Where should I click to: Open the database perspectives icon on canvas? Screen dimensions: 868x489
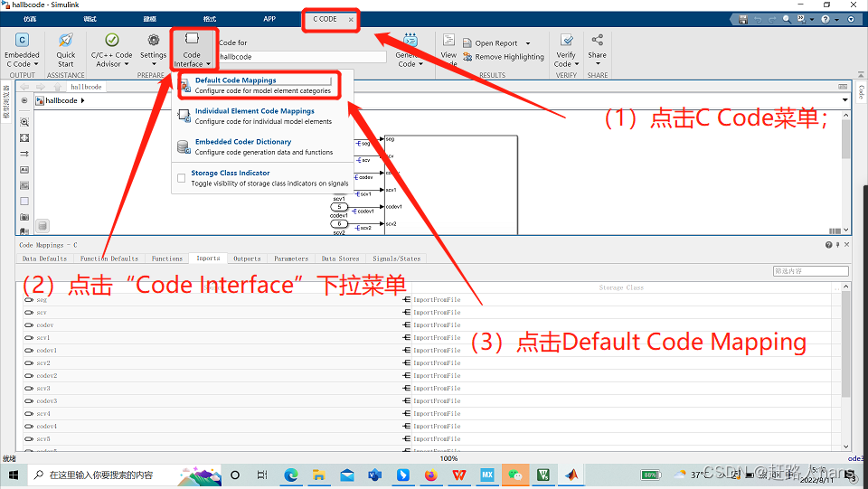point(42,226)
